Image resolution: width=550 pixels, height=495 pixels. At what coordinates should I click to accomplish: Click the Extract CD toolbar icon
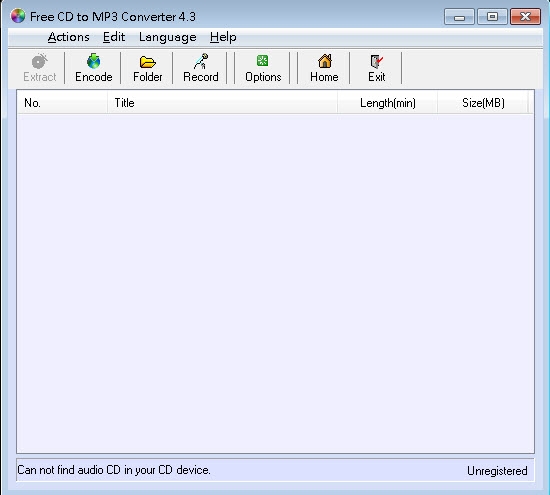tap(39, 61)
